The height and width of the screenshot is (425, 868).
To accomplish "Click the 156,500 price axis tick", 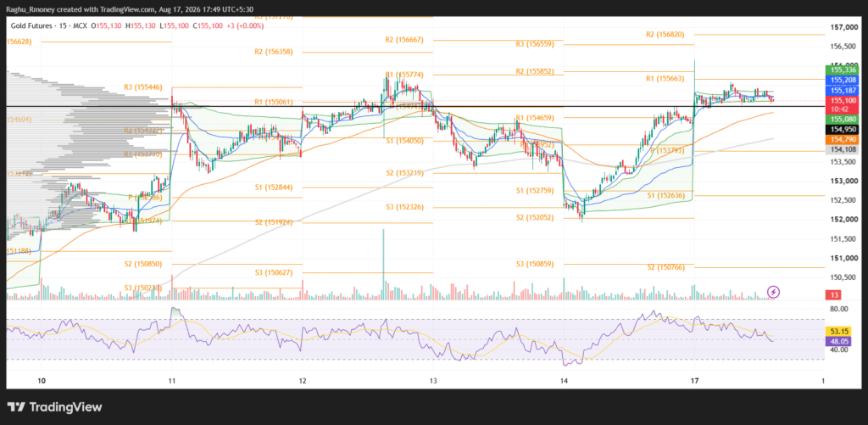I will point(843,47).
